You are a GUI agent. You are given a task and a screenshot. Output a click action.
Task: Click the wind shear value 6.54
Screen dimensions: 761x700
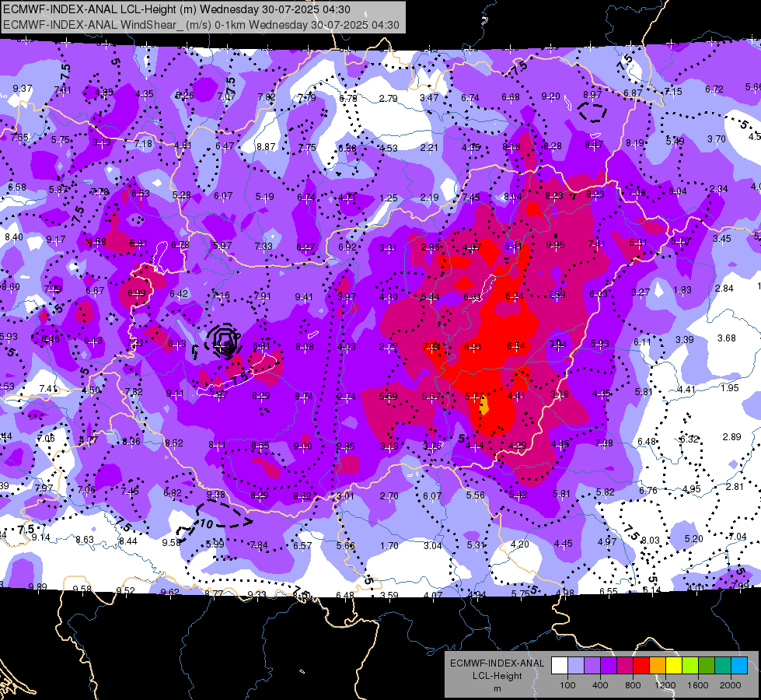pyautogui.click(x=515, y=346)
